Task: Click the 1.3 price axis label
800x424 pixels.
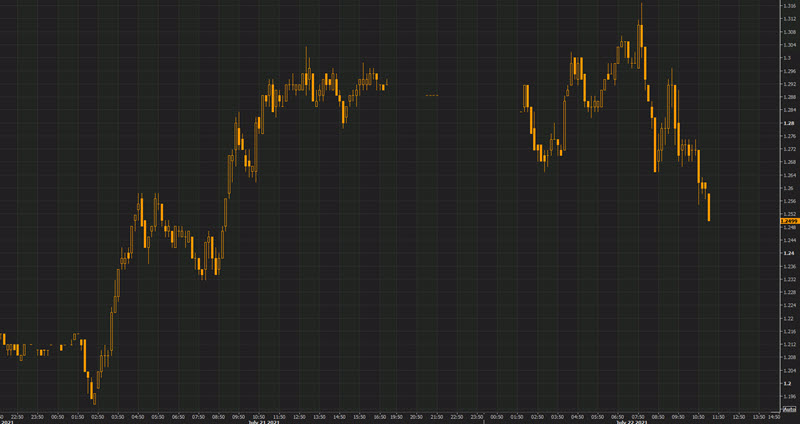Action: point(787,58)
